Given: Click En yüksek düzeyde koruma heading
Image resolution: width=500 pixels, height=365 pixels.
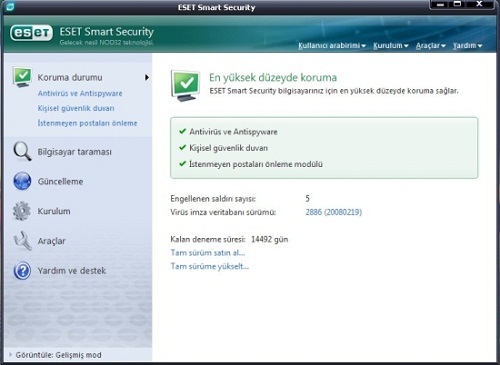Looking at the screenshot, I should (273, 77).
